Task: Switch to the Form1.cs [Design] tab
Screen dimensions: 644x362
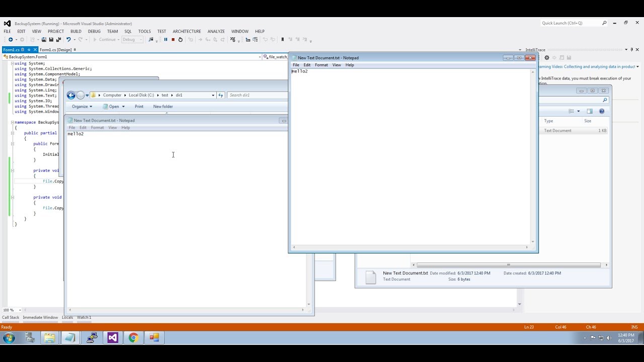Action: [x=55, y=50]
